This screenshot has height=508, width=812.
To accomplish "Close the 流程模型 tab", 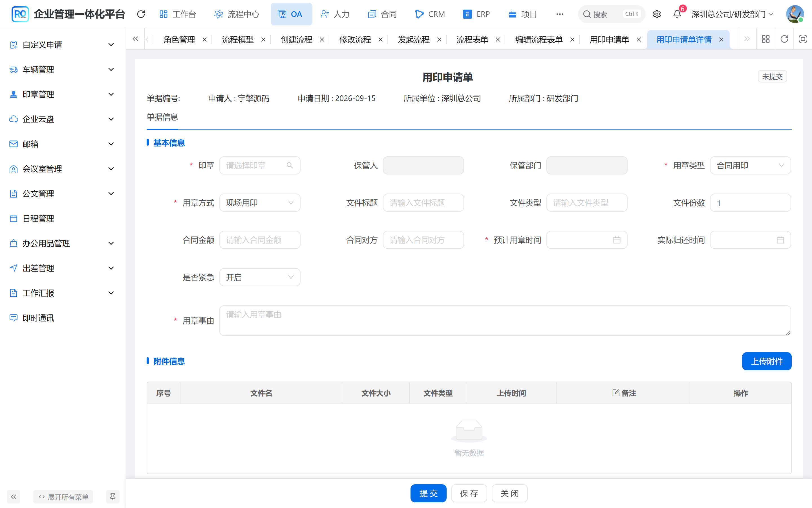I will tap(263, 40).
